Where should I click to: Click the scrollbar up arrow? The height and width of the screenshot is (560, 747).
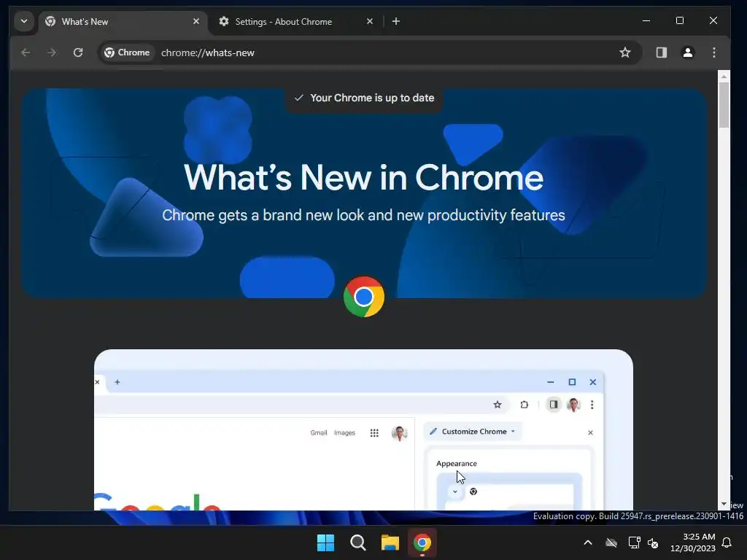[724, 76]
